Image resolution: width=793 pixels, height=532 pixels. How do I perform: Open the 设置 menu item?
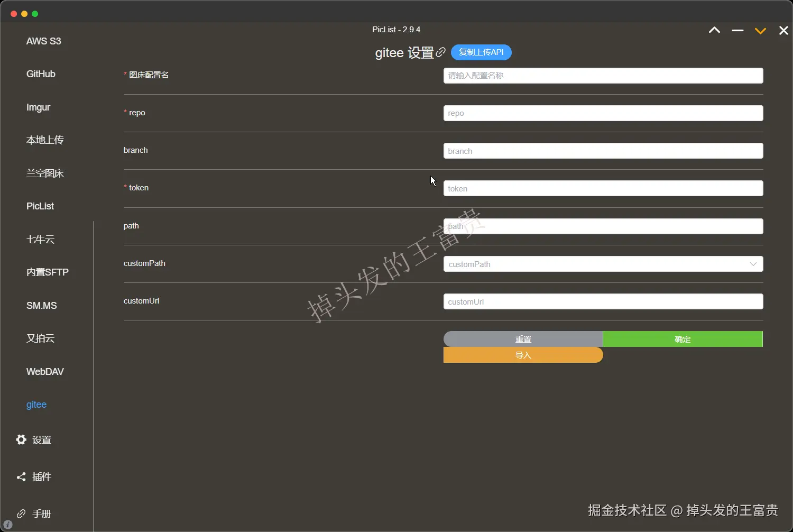42,440
